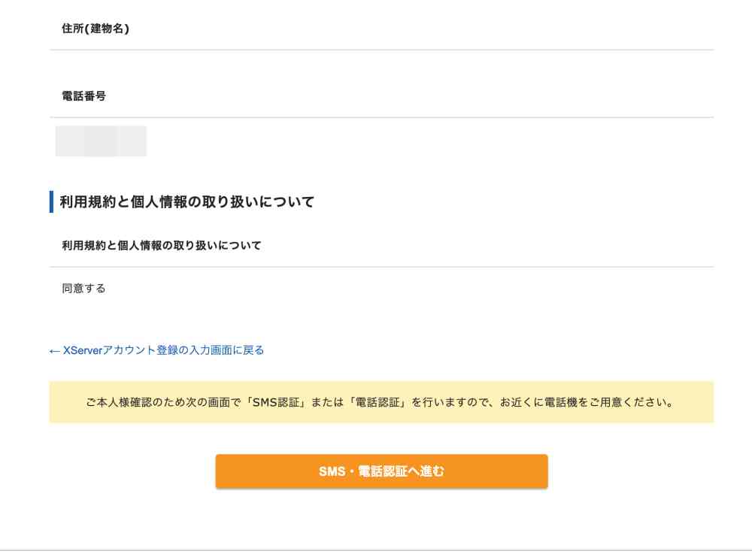Go back to XServerアカウント登録 input screen

click(x=163, y=350)
